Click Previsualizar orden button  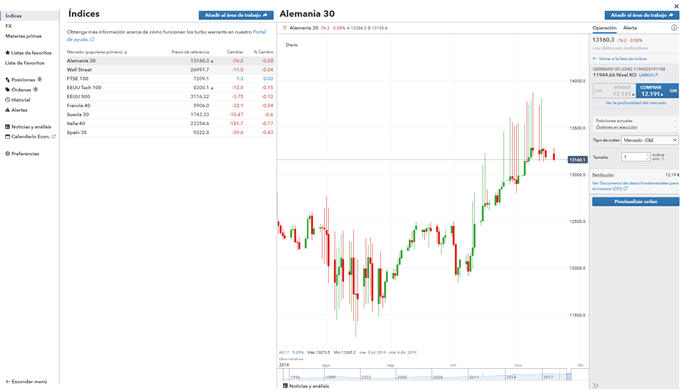pos(635,202)
